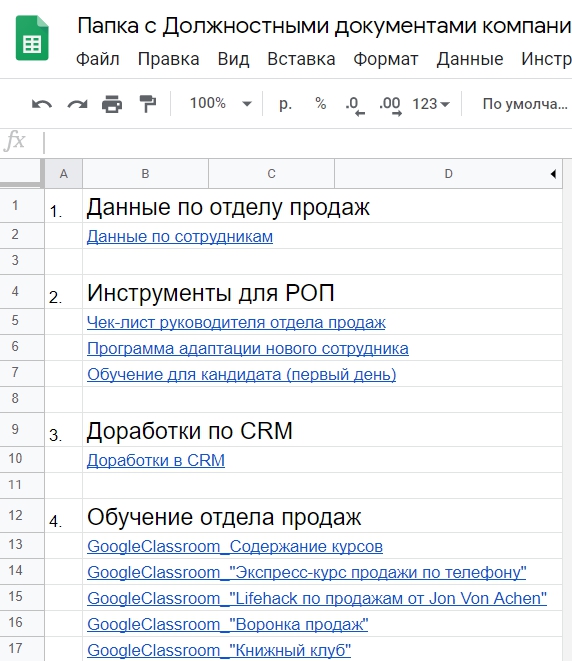The width and height of the screenshot is (572, 661).
Task: Select row 8 header
Action: 22,399
